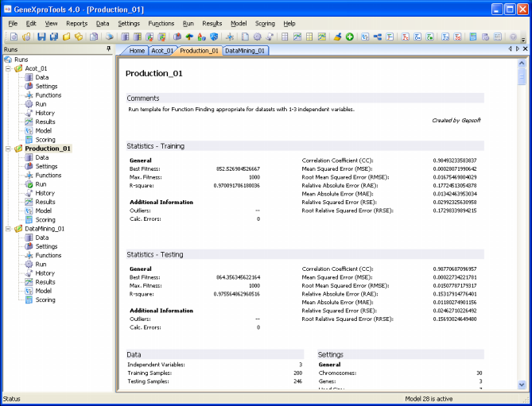Click the 'Model 28 is active' status text
Screen dimensions: 532x406
[x=429, y=399]
